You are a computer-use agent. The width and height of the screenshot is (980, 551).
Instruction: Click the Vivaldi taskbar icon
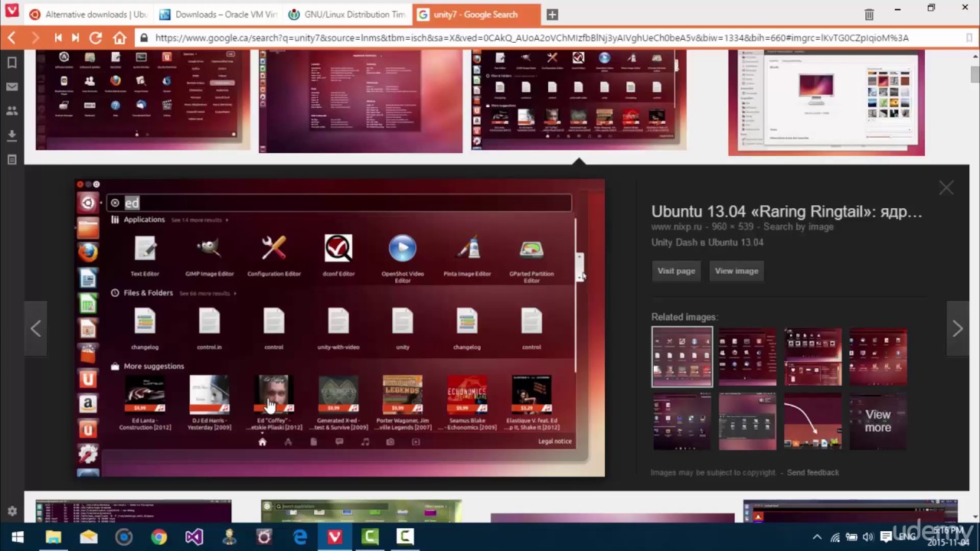[335, 537]
